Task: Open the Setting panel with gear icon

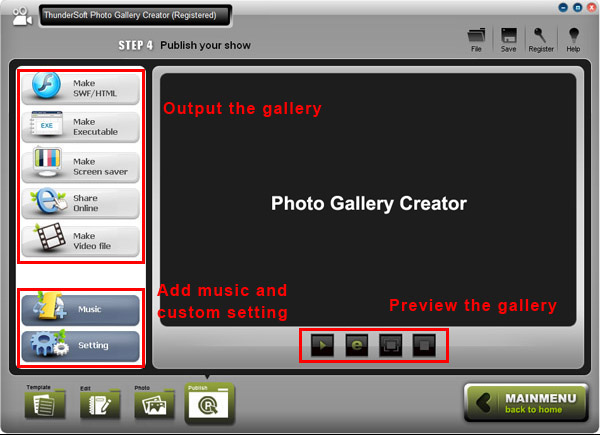Action: click(x=81, y=345)
